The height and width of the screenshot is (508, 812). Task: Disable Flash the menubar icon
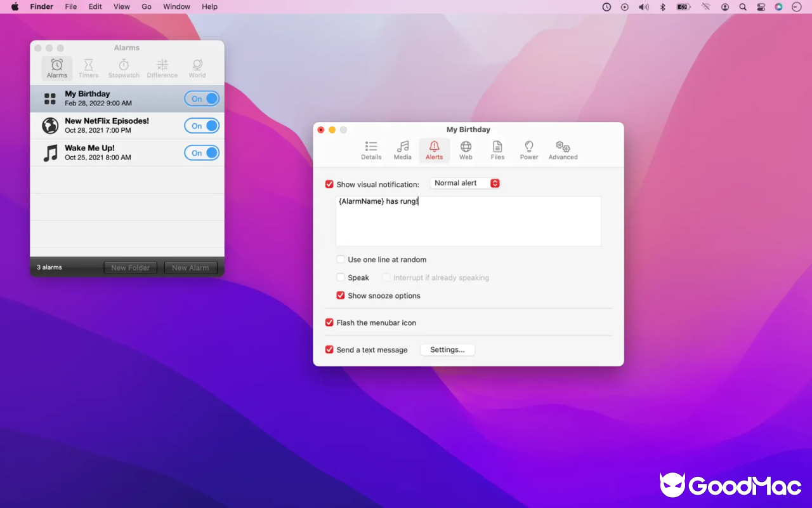click(329, 323)
